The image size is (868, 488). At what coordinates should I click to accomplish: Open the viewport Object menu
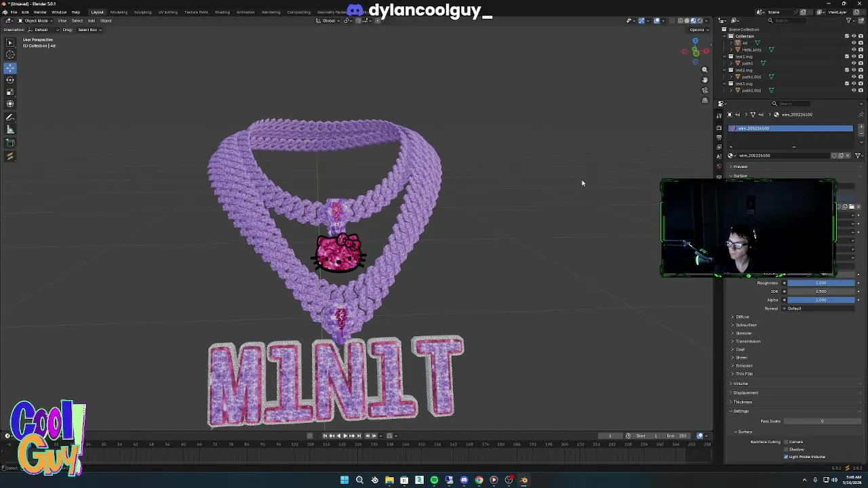106,20
